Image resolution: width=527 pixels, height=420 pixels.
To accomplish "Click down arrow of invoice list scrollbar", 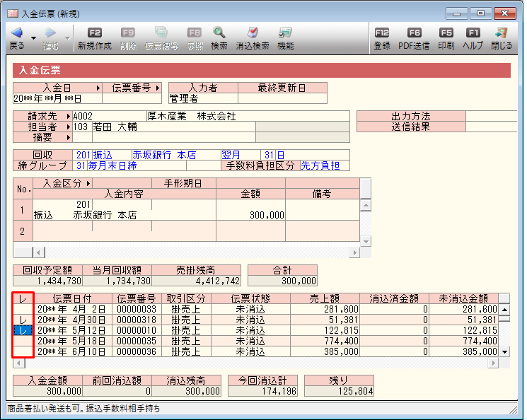I will (x=504, y=352).
